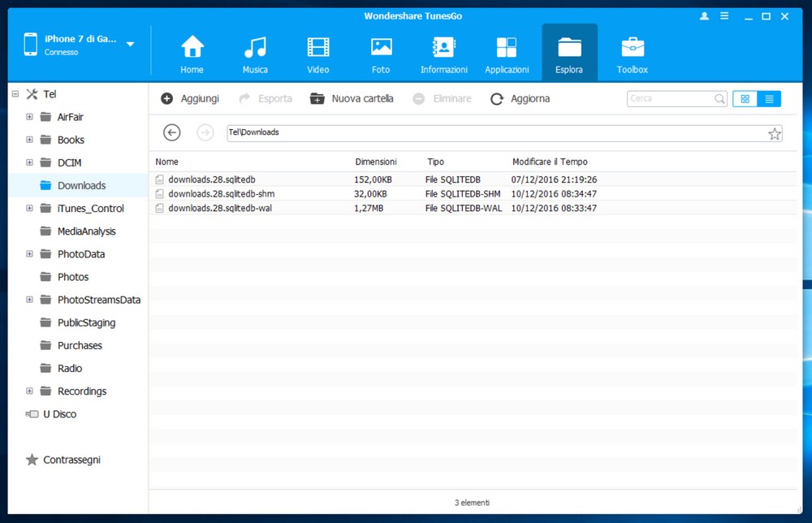Create a Nuova cartella

[x=352, y=98]
